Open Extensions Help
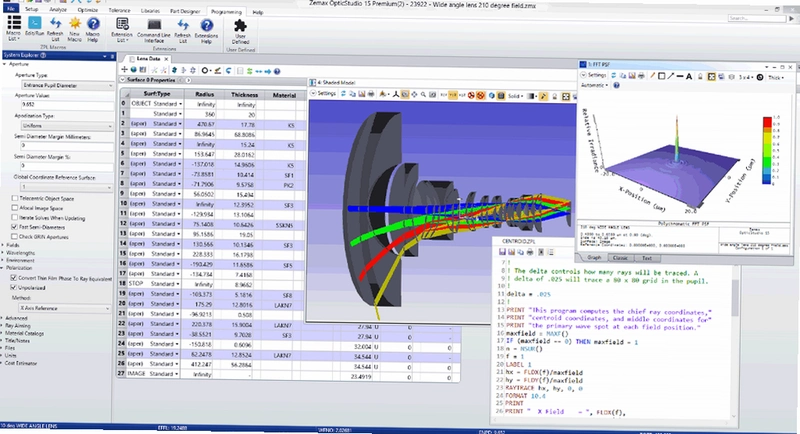This screenshot has width=800, height=434. pyautogui.click(x=206, y=31)
